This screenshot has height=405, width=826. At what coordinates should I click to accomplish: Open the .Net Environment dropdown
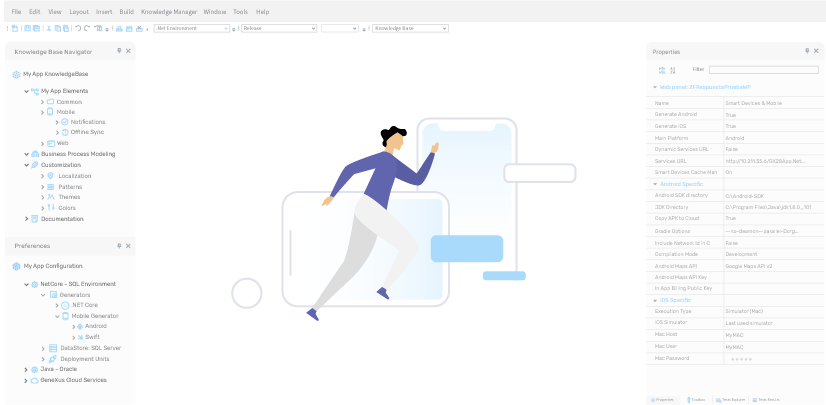click(x=191, y=29)
